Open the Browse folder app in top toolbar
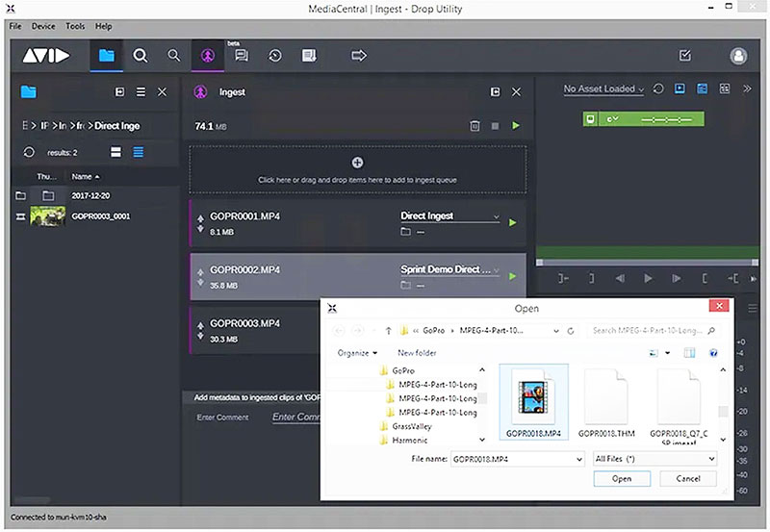This screenshot has width=770, height=532. coord(107,56)
